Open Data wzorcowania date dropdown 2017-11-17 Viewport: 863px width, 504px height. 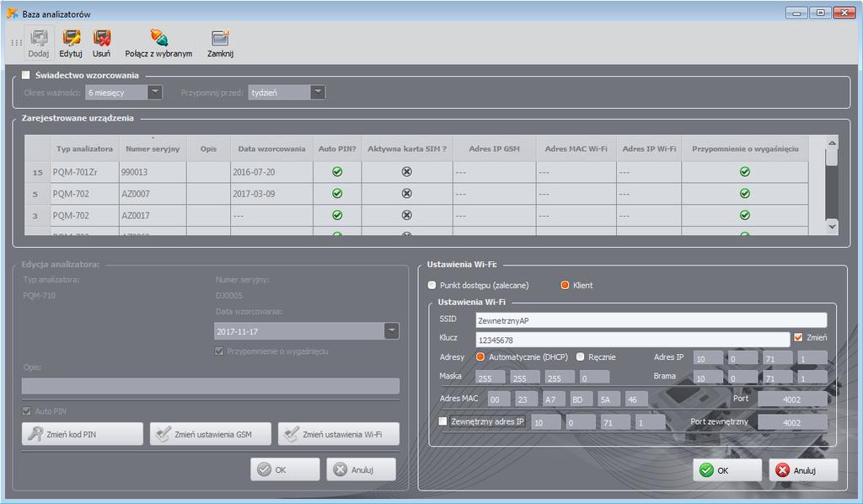click(x=391, y=330)
